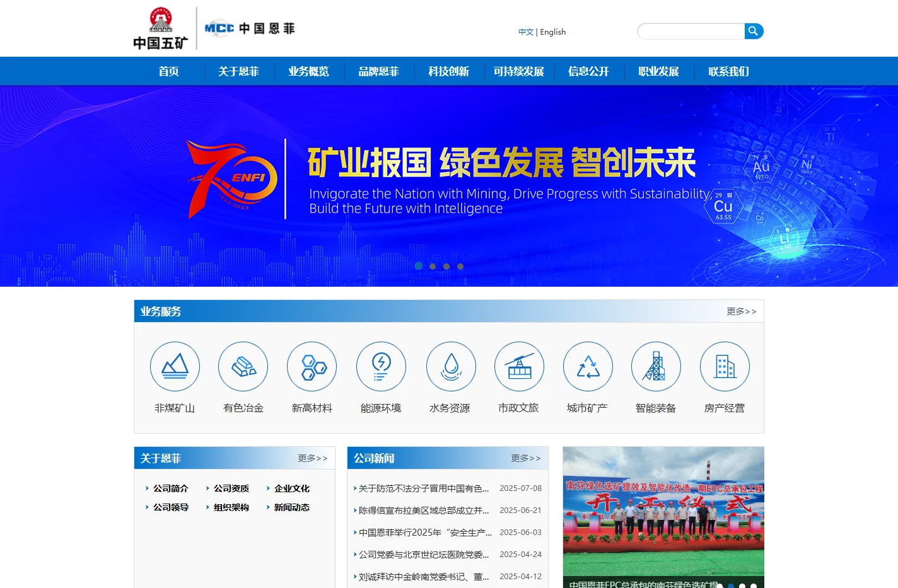Click the news date 2025-06-21

pyautogui.click(x=520, y=510)
